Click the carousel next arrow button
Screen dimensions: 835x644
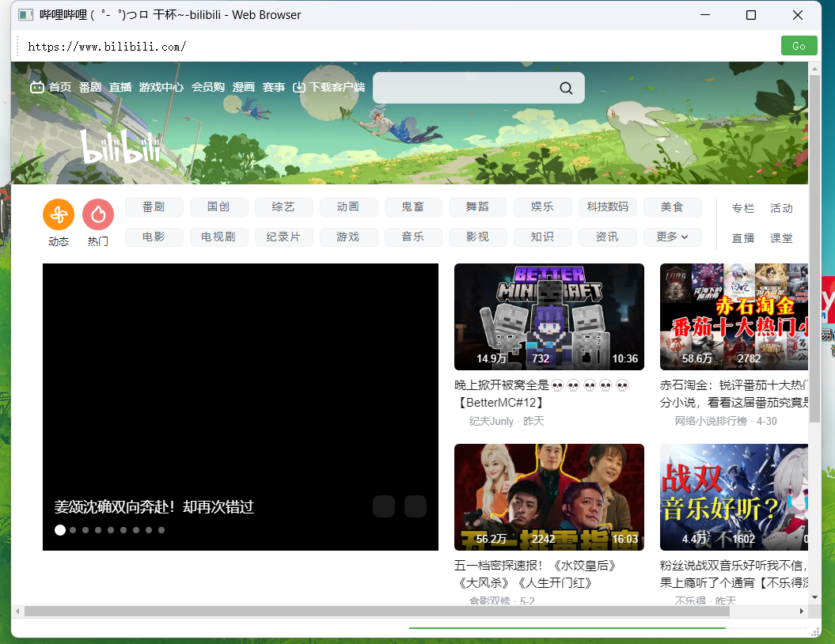[416, 506]
